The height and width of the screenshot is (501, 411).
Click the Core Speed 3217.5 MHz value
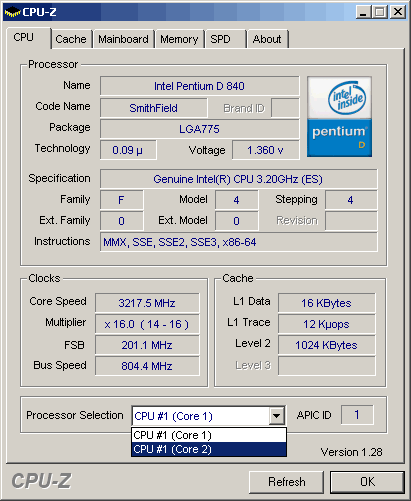coord(147,303)
